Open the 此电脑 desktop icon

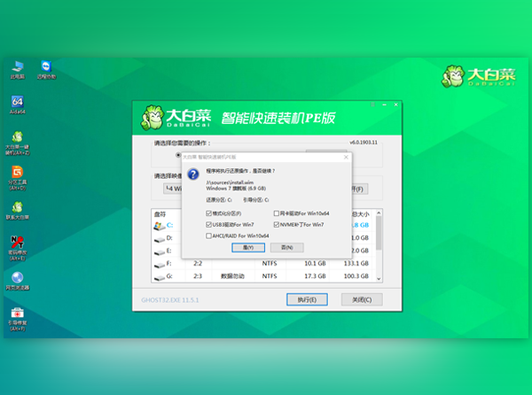click(x=17, y=68)
